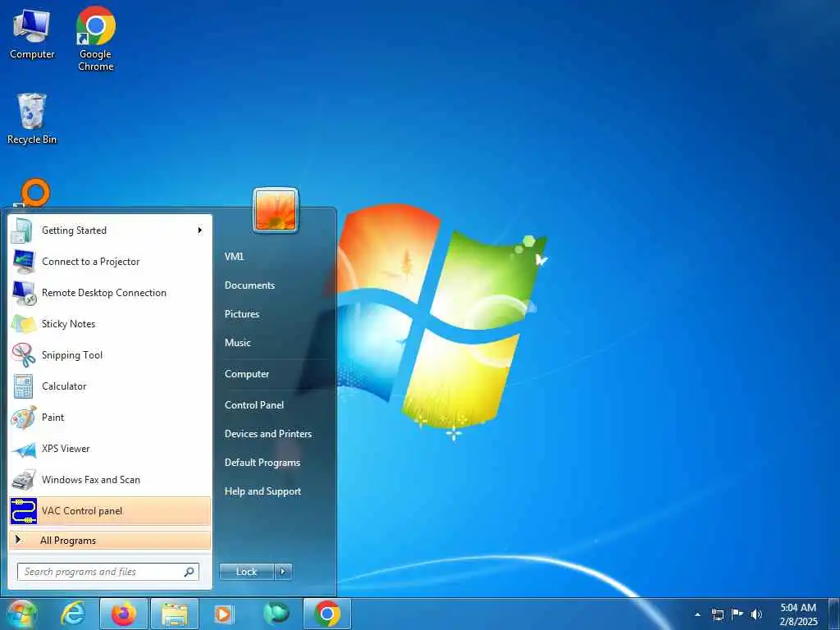Viewport: 840px width, 630px height.
Task: Open the VM1 user folder
Action: click(x=234, y=257)
